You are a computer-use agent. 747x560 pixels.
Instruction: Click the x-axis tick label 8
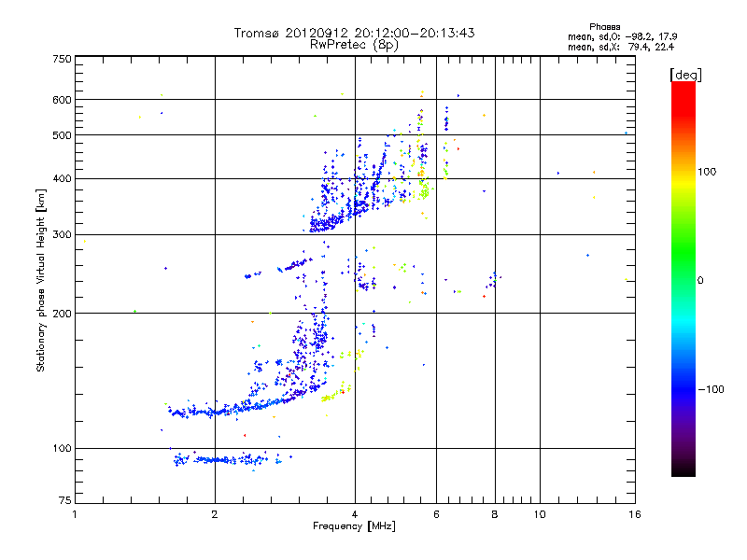pyautogui.click(x=495, y=514)
